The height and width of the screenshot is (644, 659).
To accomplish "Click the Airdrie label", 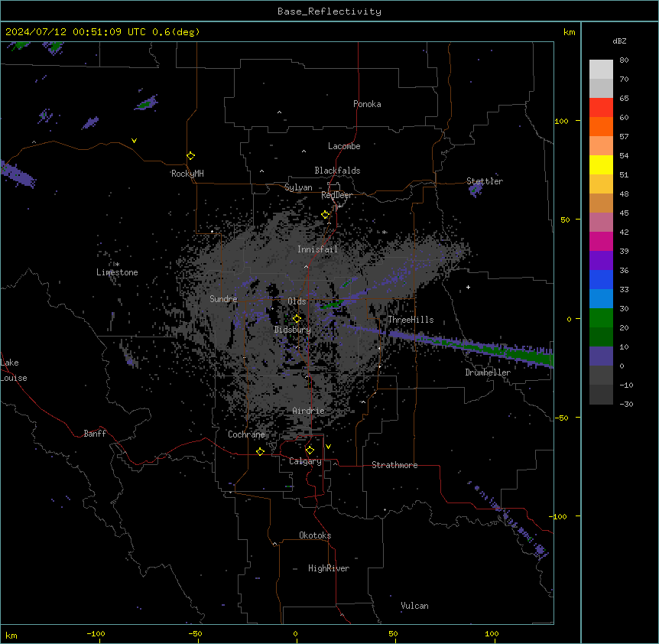I will (308, 411).
